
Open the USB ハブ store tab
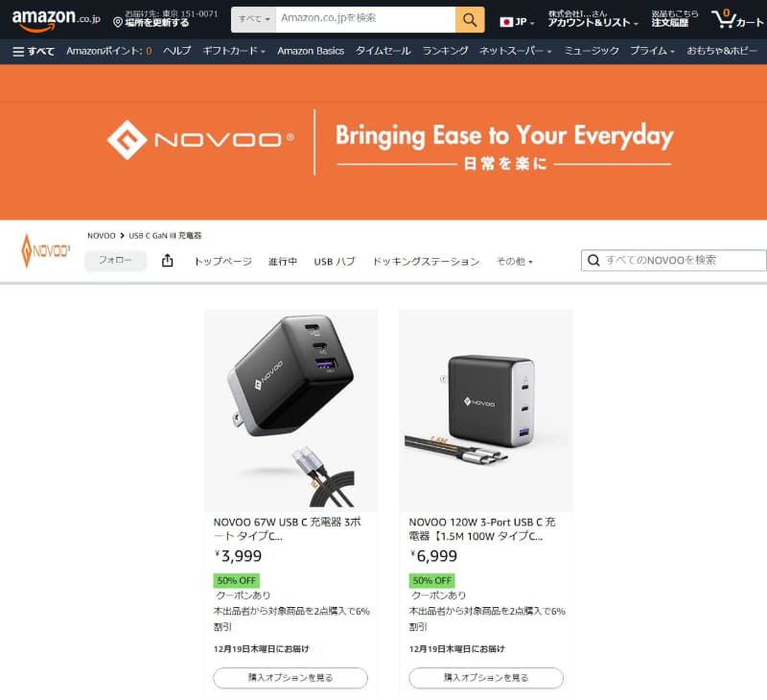[x=335, y=261]
